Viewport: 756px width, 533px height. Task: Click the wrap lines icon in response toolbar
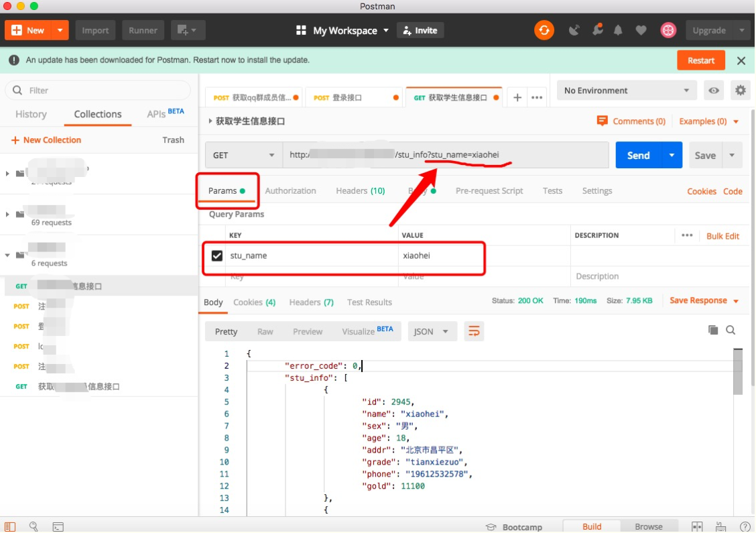click(x=474, y=331)
